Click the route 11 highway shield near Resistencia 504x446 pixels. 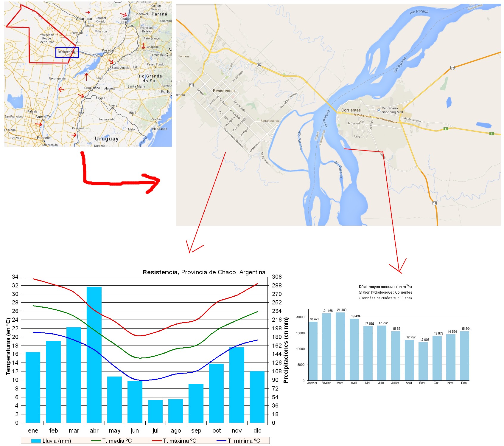[x=191, y=85]
